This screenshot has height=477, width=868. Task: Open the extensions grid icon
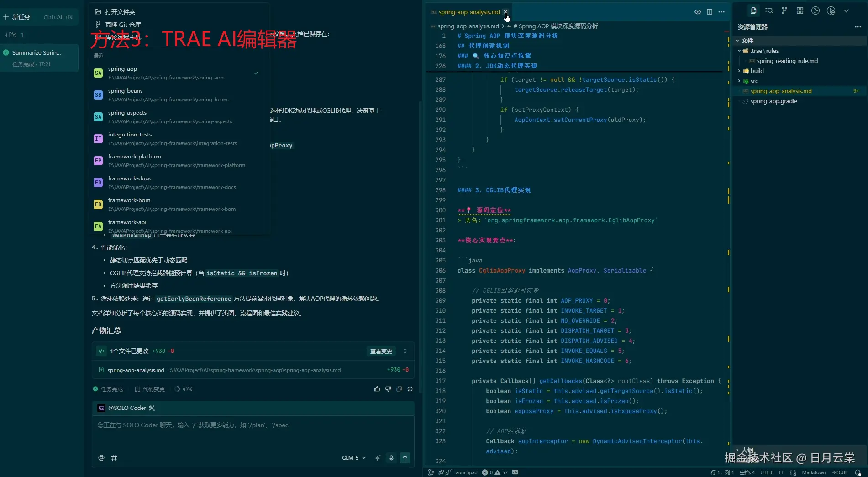coord(800,11)
